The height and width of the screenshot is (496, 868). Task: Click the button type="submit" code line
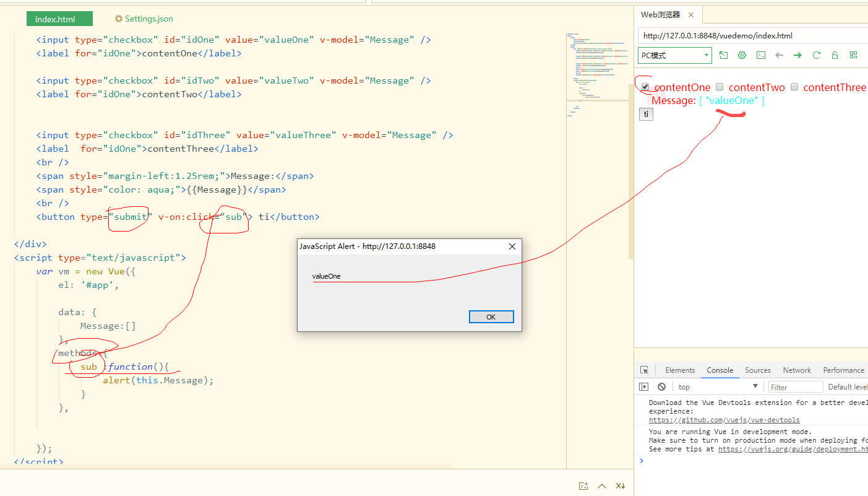[178, 217]
